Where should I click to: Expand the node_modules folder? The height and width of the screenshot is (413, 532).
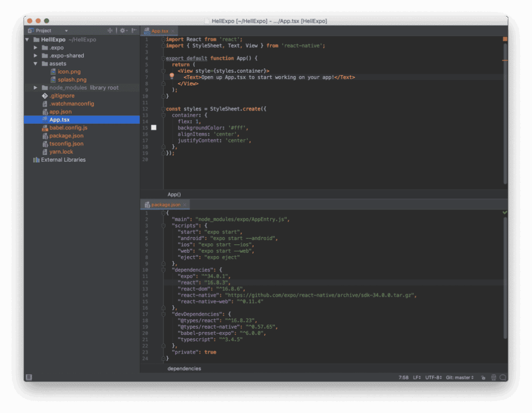point(36,88)
